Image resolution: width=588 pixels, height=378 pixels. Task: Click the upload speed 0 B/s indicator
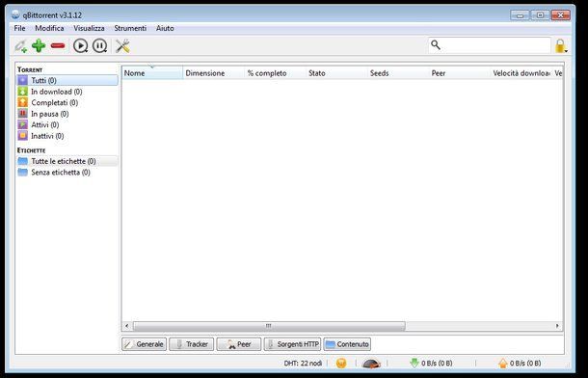[520, 363]
